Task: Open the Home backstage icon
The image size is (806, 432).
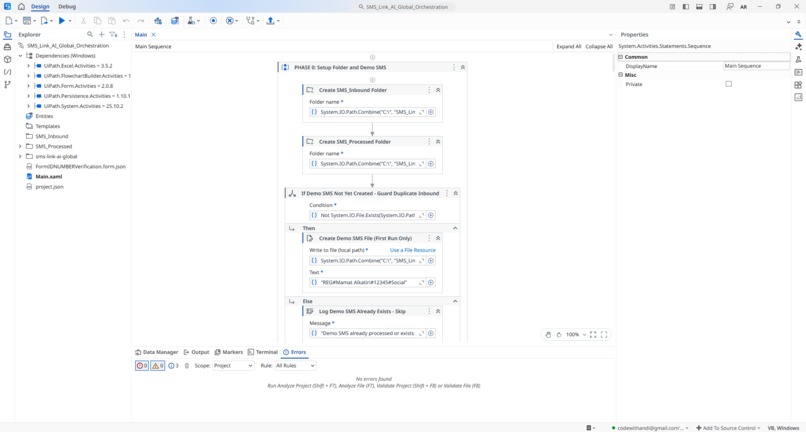Action: point(21,7)
